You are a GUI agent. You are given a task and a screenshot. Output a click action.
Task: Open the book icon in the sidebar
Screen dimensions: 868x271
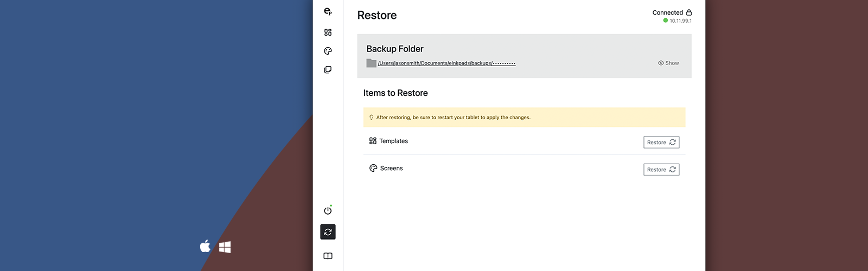(328, 256)
